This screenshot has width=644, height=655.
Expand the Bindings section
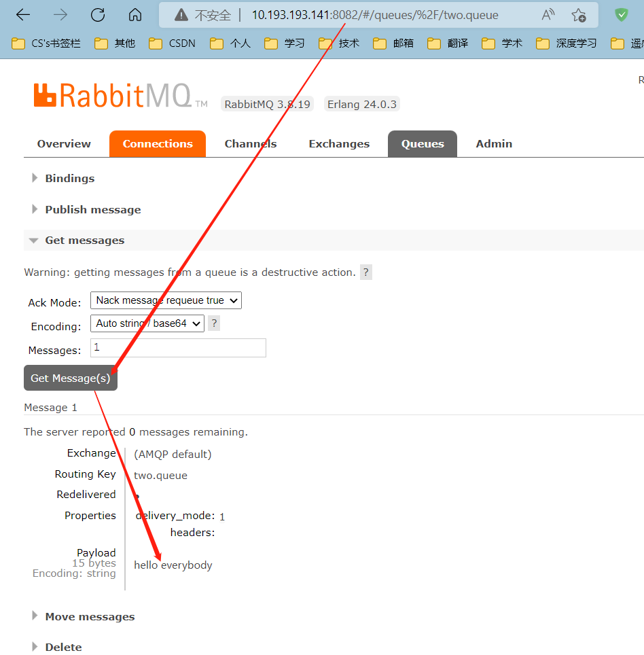pos(64,179)
